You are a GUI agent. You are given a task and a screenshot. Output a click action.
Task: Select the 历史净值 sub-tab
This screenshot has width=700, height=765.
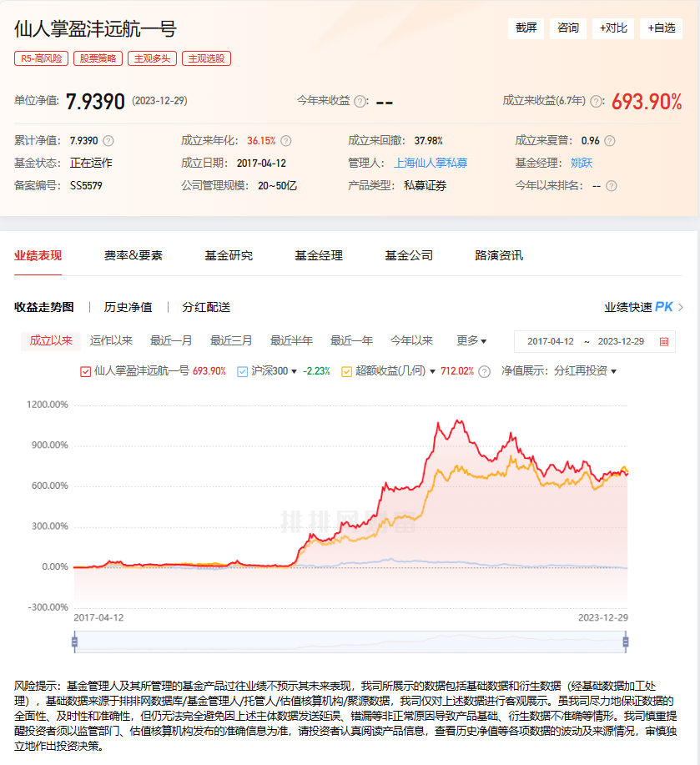point(128,307)
